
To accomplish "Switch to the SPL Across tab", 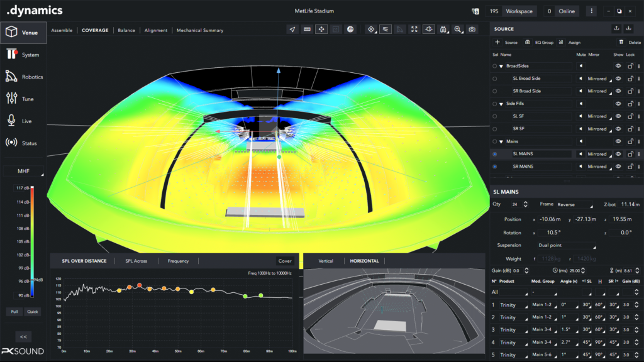I will coord(137,261).
